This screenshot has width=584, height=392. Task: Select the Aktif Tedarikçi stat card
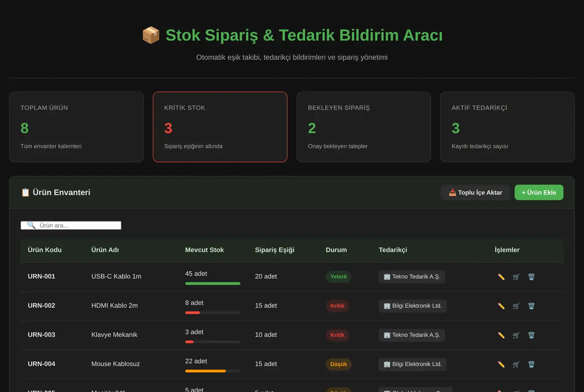[x=507, y=127]
